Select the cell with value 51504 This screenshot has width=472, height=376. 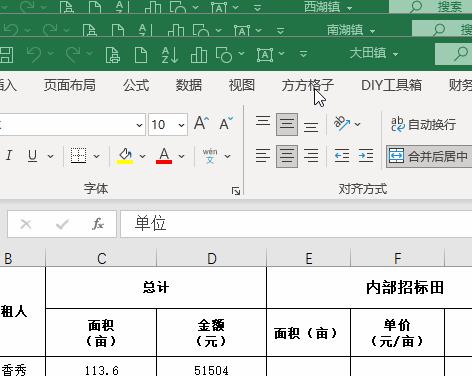tap(212, 367)
